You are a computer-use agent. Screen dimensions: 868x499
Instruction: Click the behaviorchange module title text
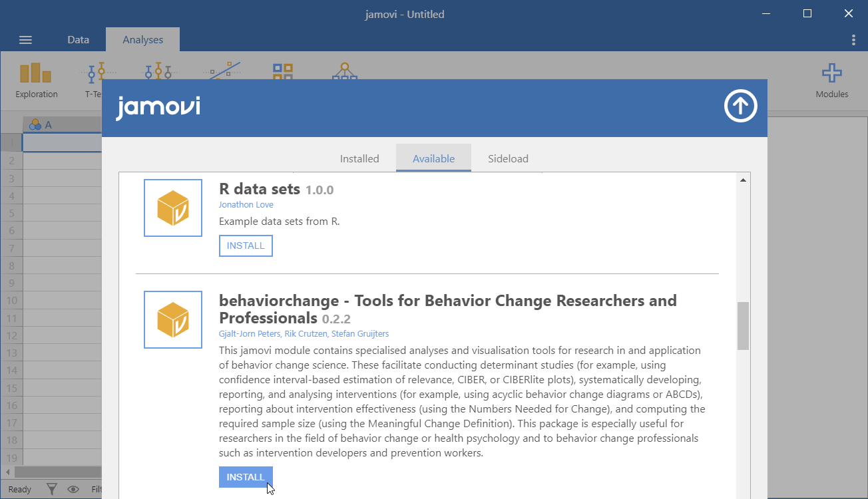pyautogui.click(x=447, y=309)
